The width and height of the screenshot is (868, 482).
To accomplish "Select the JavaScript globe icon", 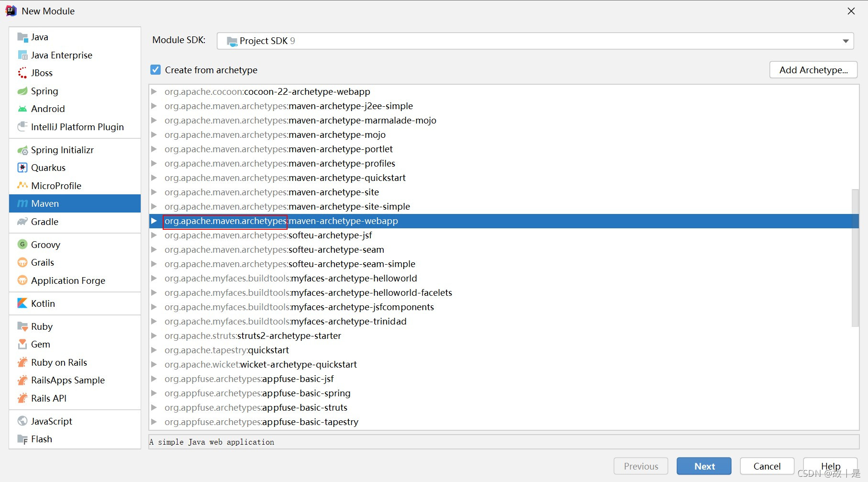I will pos(22,421).
